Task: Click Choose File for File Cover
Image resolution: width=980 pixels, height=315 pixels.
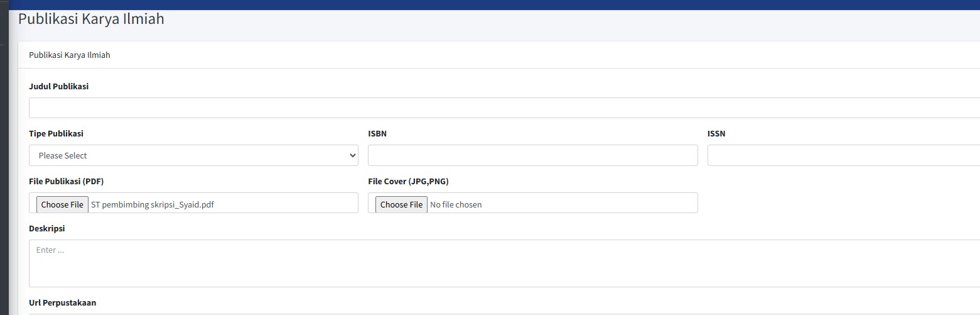Action: pos(401,204)
